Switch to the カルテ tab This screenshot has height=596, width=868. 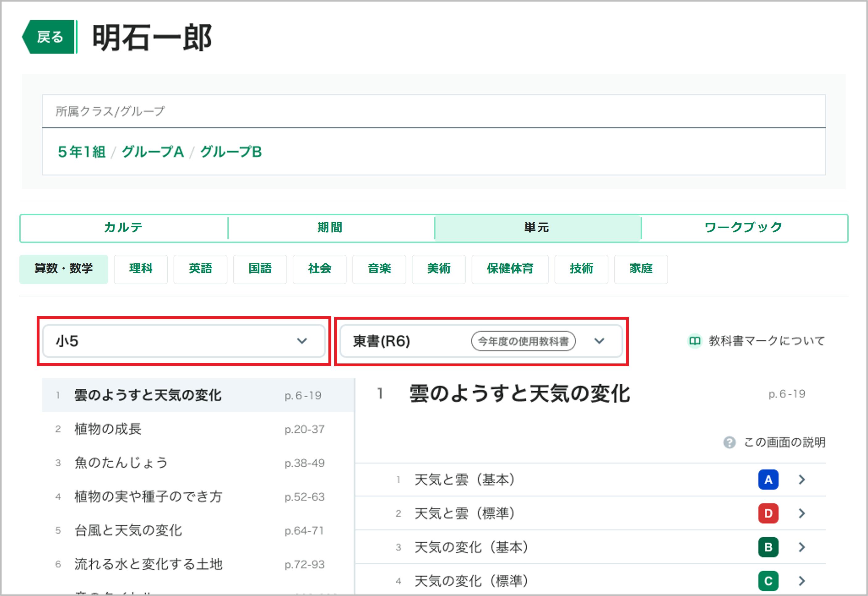pos(124,228)
